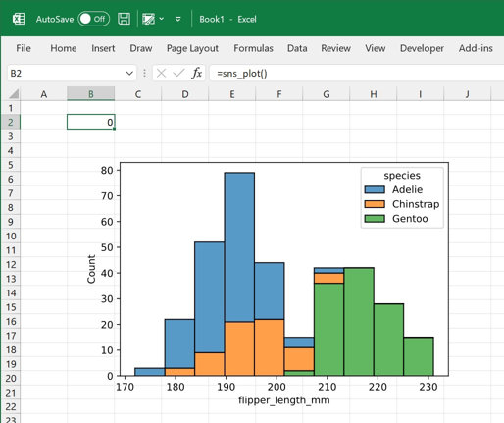Open the Formulas tab
This screenshot has height=423, width=504.
pyautogui.click(x=253, y=48)
